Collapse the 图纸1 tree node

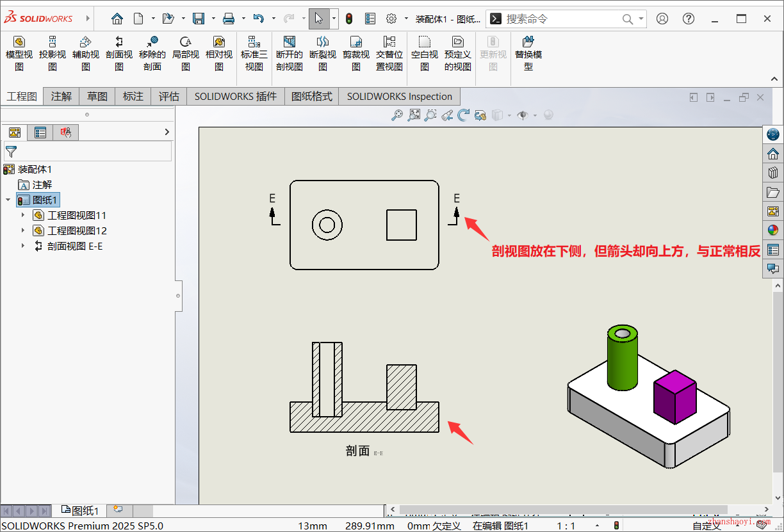(8, 200)
